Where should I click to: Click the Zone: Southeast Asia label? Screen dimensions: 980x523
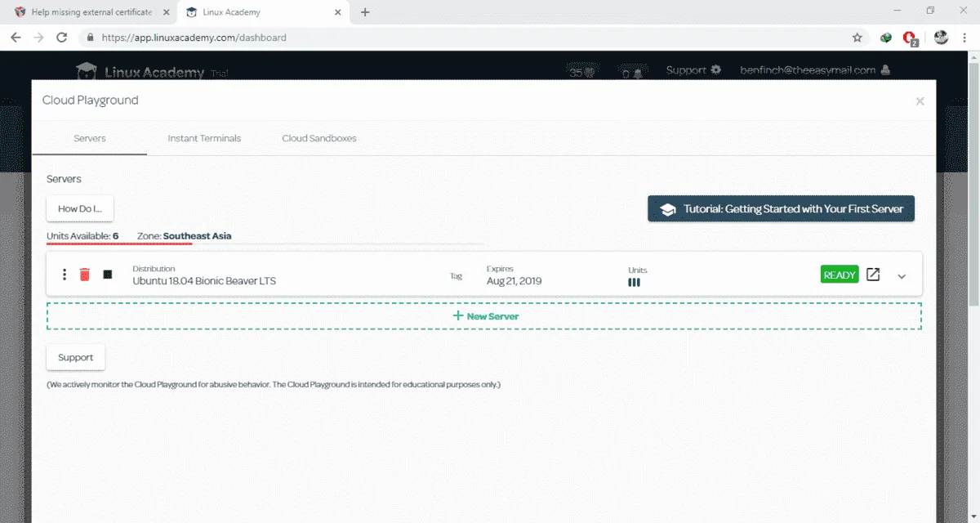(184, 236)
